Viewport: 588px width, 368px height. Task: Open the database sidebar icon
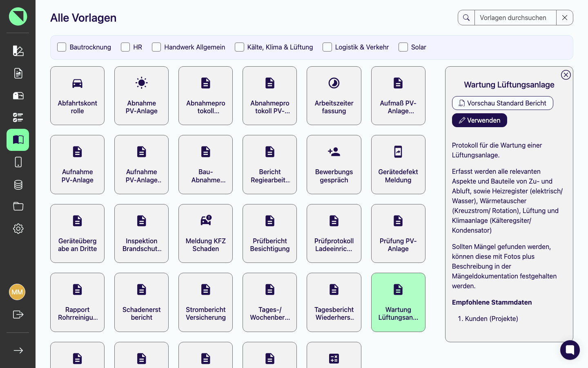coord(18,184)
